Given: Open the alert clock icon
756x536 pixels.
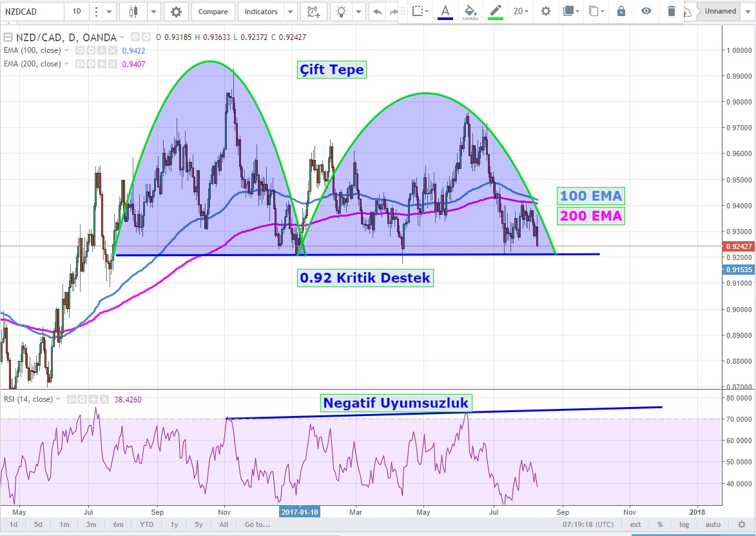Looking at the screenshot, I should point(313,12).
